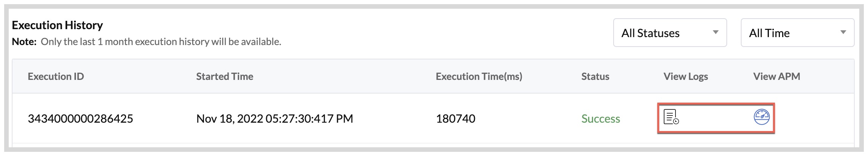Open the APM gauge icon for the execution
The height and width of the screenshot is (156, 868).
[x=761, y=117]
